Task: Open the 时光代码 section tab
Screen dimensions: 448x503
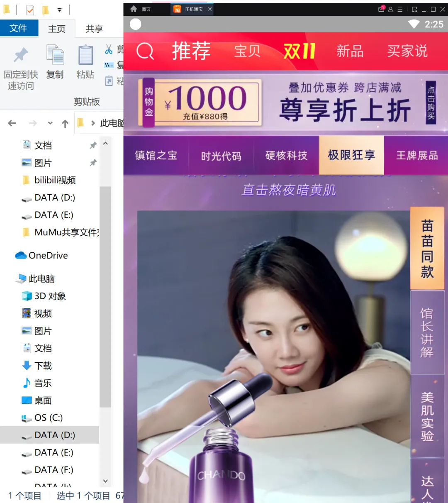Action: pyautogui.click(x=221, y=156)
